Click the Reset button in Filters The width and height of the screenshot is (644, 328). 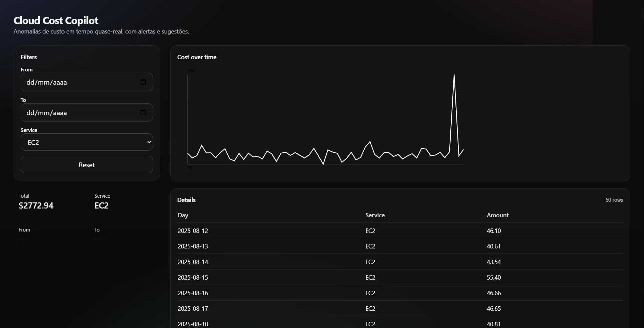[x=87, y=165]
